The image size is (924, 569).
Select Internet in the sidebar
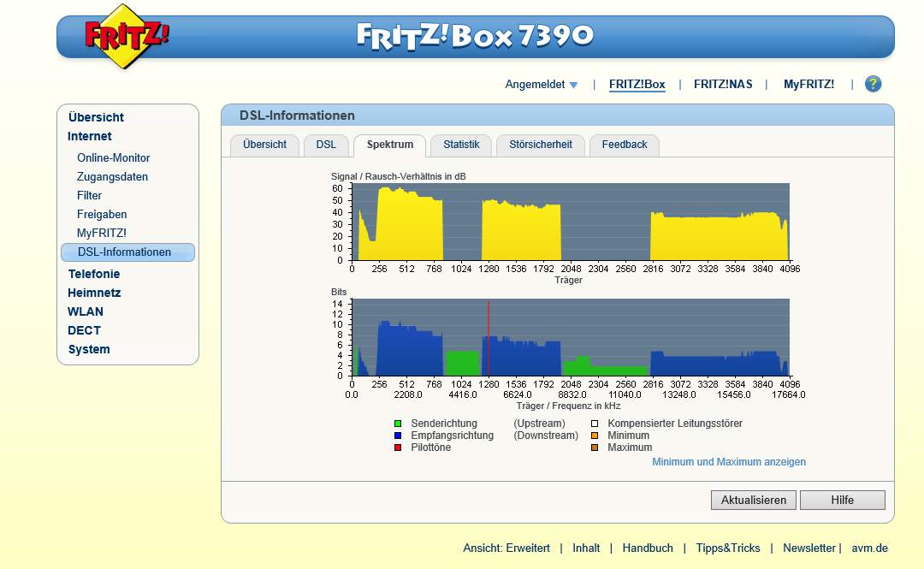pos(90,136)
